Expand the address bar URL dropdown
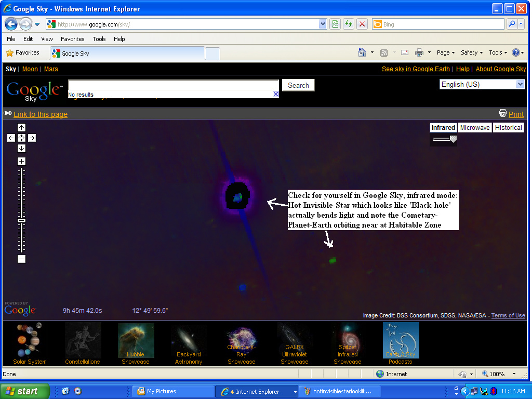This screenshot has width=532, height=399. [323, 24]
